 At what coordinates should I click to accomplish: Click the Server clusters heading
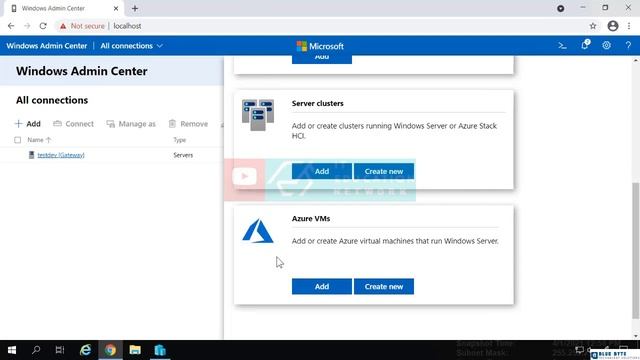click(318, 103)
